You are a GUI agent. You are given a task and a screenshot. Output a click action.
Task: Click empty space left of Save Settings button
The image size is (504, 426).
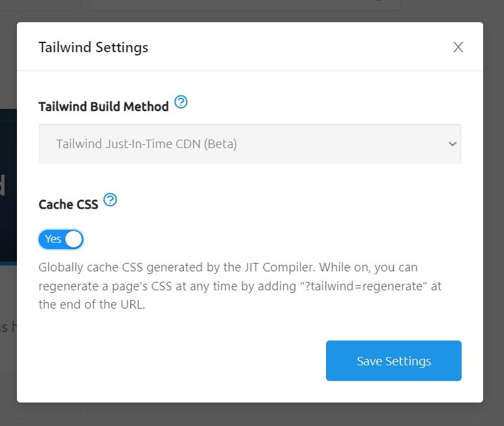[183, 361]
